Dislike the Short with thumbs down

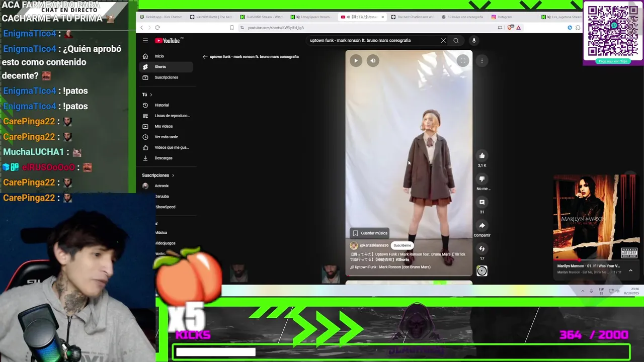pyautogui.click(x=482, y=179)
